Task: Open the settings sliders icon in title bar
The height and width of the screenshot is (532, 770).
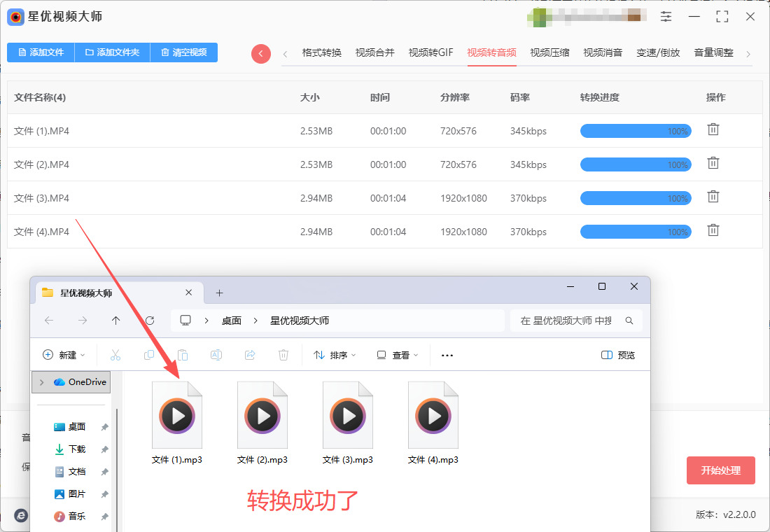Action: [666, 16]
